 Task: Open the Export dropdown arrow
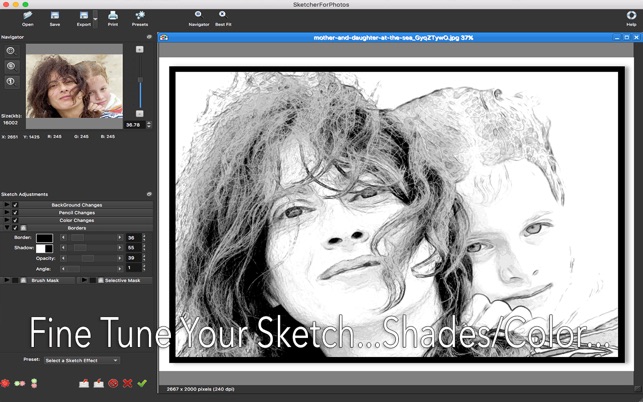(95, 17)
